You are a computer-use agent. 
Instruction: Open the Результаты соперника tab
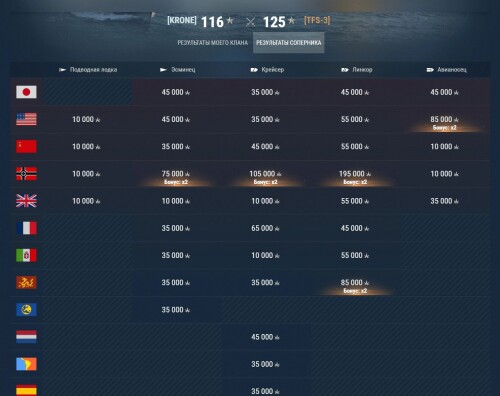[289, 43]
